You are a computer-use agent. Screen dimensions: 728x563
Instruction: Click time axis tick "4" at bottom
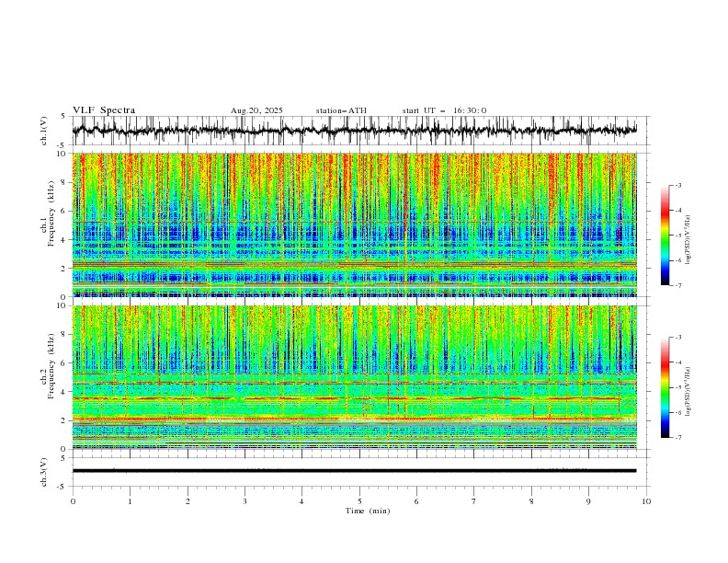pos(301,501)
